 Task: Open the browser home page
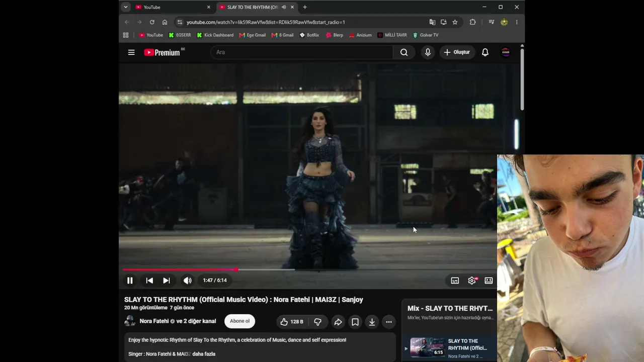[x=165, y=22]
